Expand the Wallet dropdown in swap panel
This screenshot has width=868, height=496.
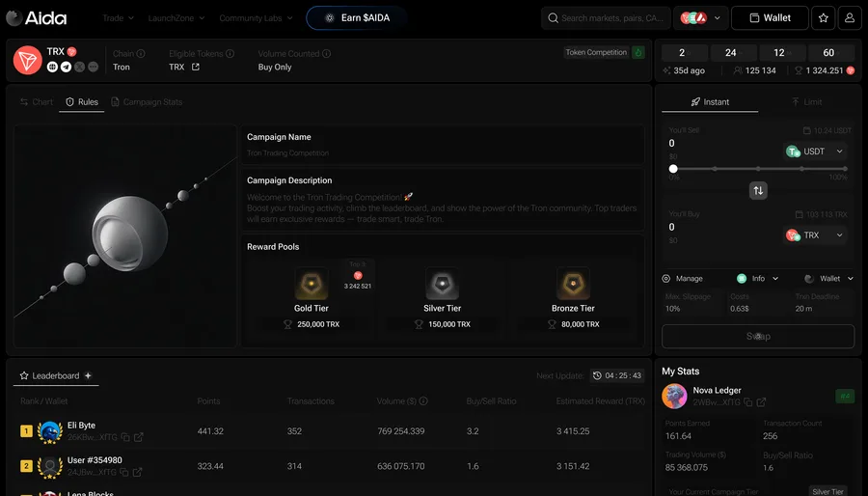828,279
